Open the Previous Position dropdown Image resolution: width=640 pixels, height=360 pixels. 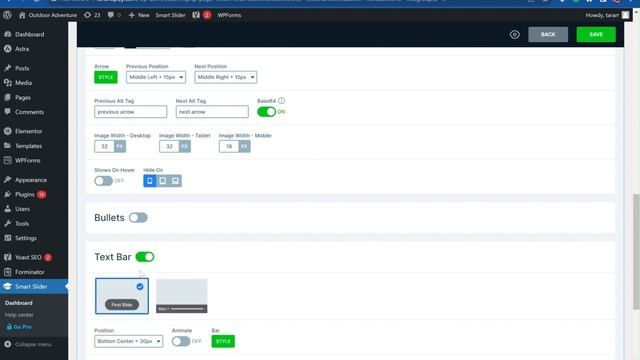click(x=156, y=77)
